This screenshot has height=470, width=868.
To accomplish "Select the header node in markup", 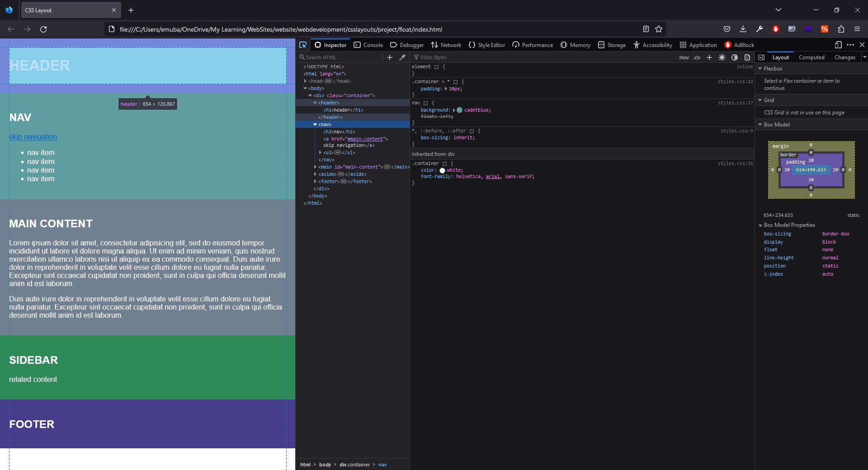I will 329,103.
